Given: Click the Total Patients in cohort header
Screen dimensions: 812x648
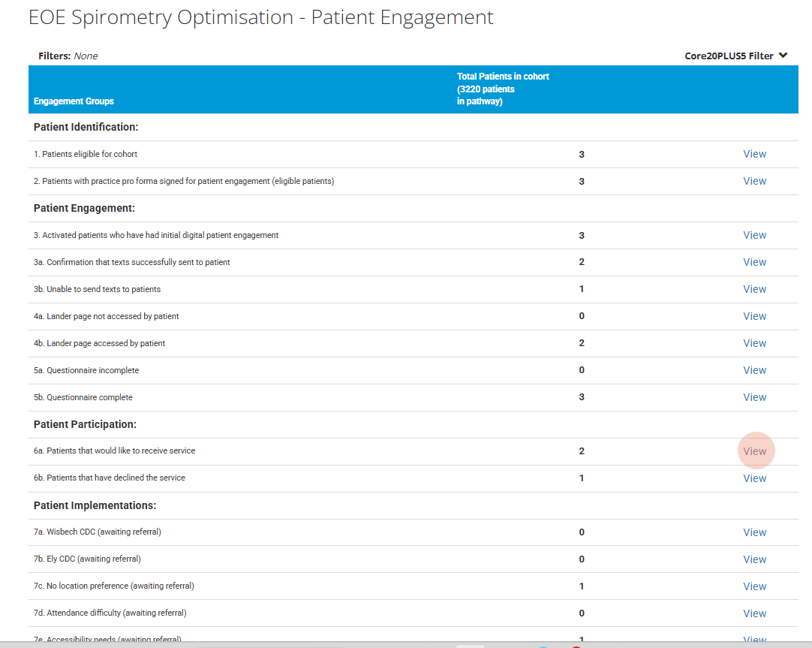Looking at the screenshot, I should coord(503,89).
